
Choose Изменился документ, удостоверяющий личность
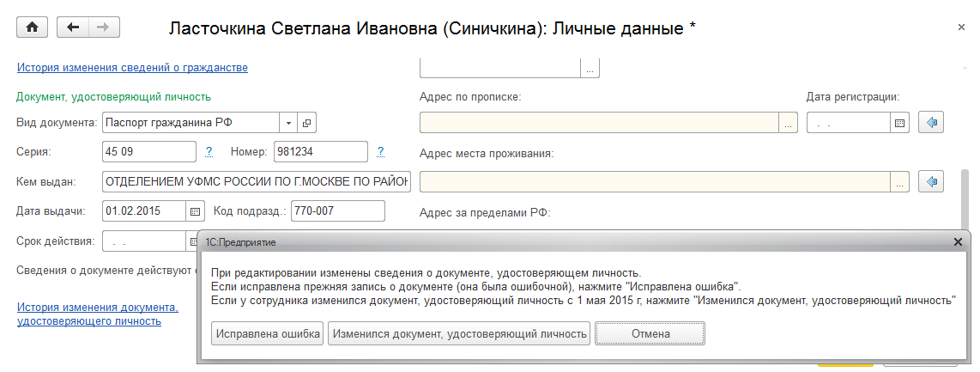pyautogui.click(x=459, y=333)
